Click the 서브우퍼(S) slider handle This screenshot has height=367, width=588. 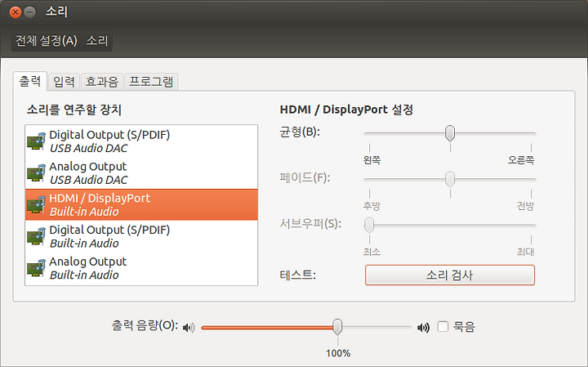coord(369,226)
